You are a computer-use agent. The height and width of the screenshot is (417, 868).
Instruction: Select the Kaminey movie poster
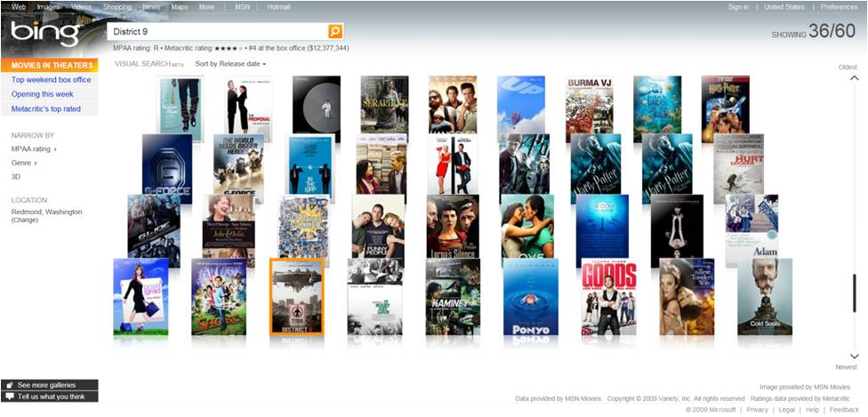[x=453, y=296]
